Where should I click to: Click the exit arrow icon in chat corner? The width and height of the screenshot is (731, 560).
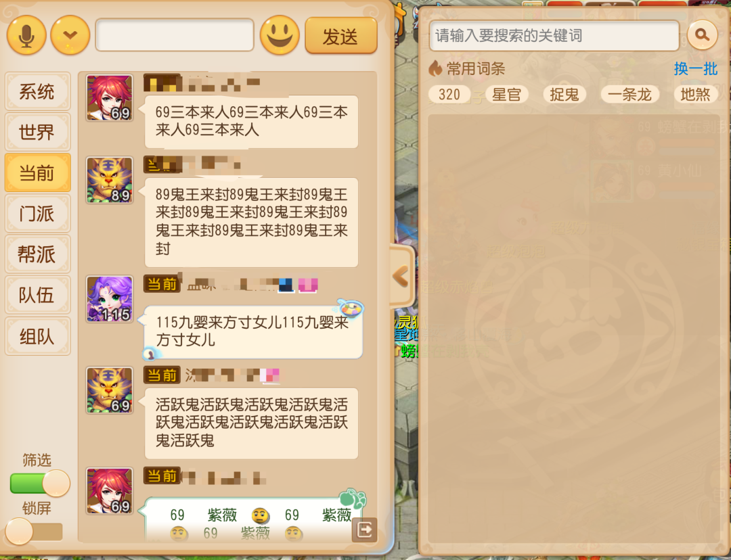pyautogui.click(x=364, y=530)
